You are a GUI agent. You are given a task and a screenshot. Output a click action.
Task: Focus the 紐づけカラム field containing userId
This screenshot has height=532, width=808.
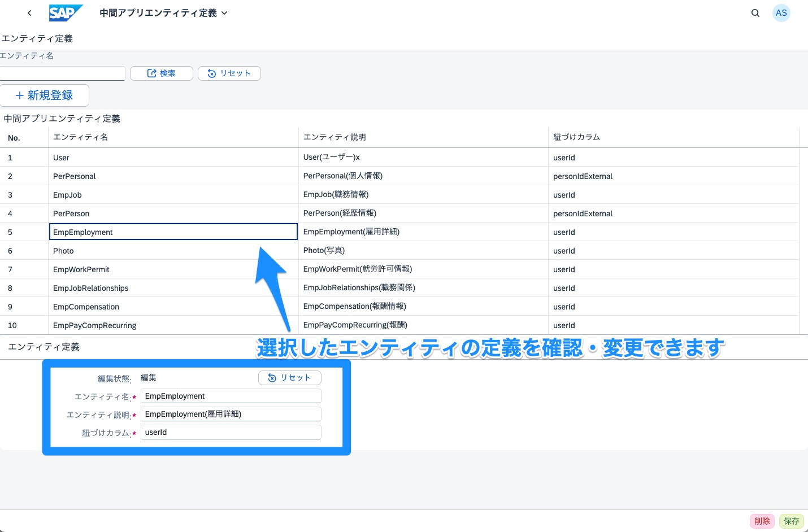click(x=231, y=432)
